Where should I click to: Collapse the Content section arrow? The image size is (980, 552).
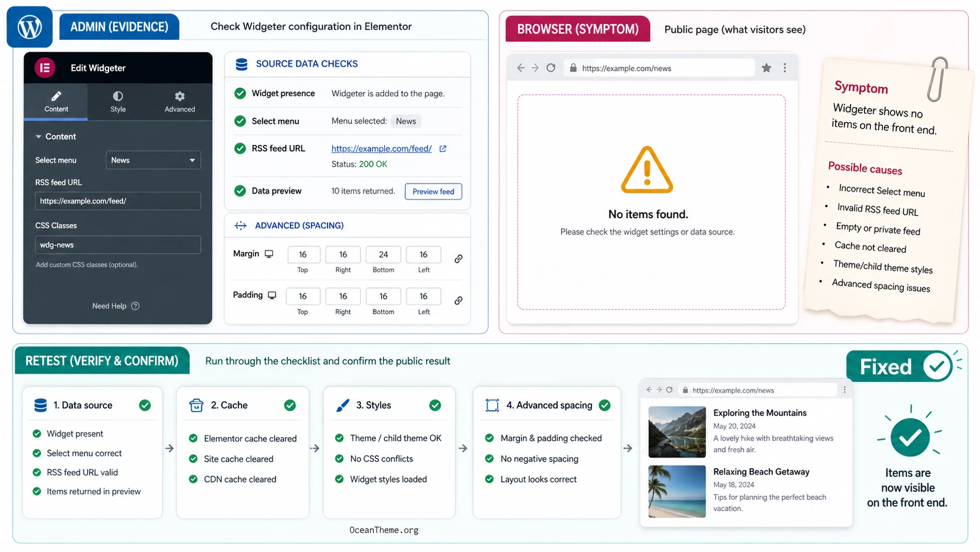coord(39,137)
